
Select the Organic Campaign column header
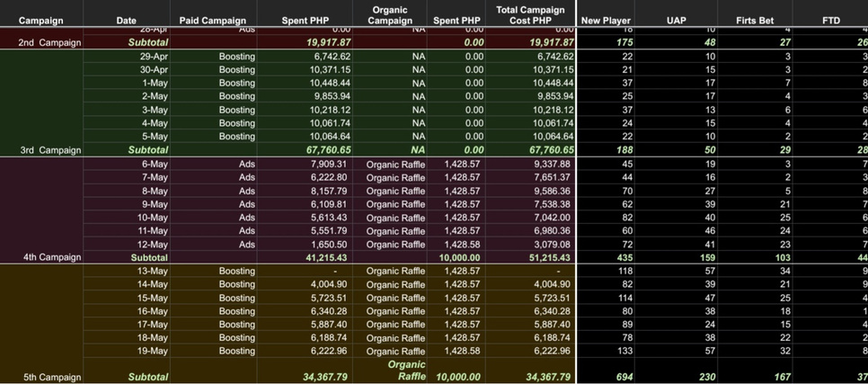tap(390, 14)
